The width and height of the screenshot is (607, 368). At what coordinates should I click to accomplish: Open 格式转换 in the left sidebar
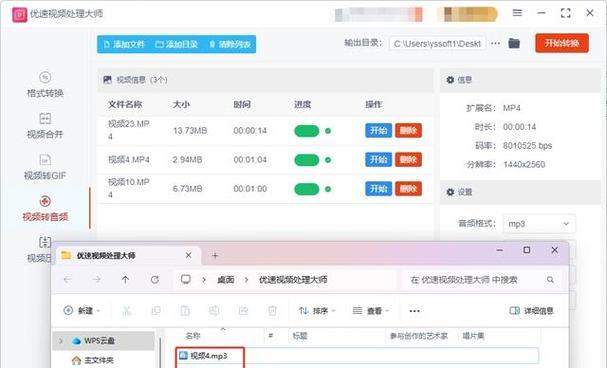45,85
